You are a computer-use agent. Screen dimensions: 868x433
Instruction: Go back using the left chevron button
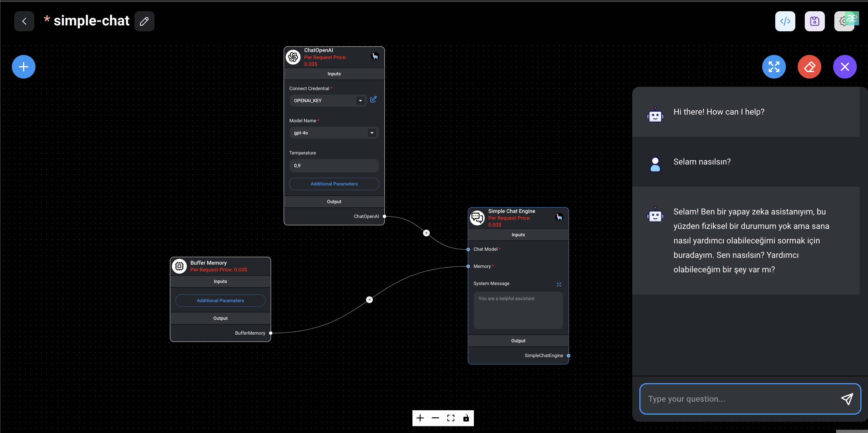coord(24,21)
